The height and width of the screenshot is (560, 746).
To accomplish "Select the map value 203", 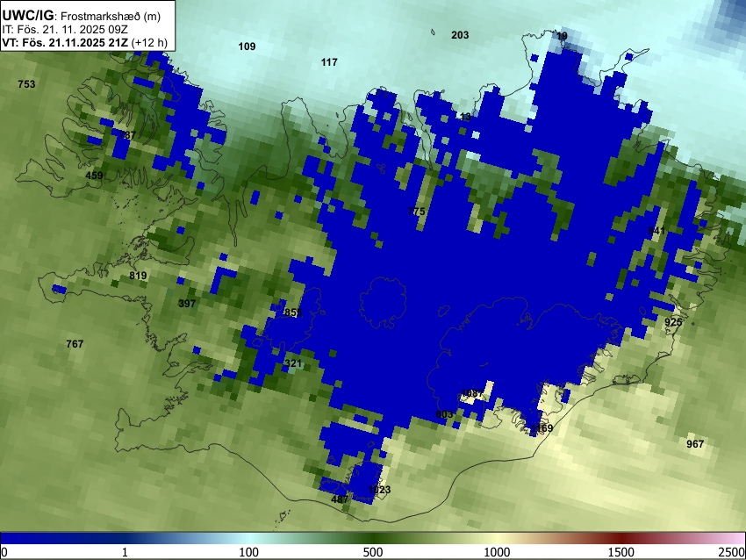I will (x=460, y=35).
